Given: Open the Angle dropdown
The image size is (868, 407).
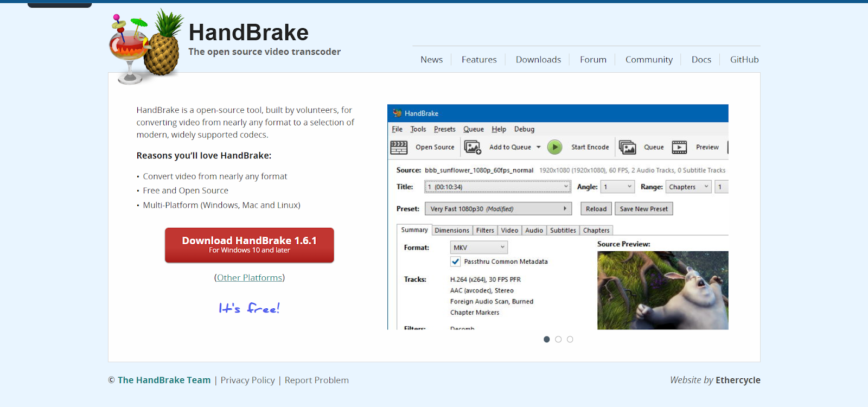Looking at the screenshot, I should click(617, 187).
